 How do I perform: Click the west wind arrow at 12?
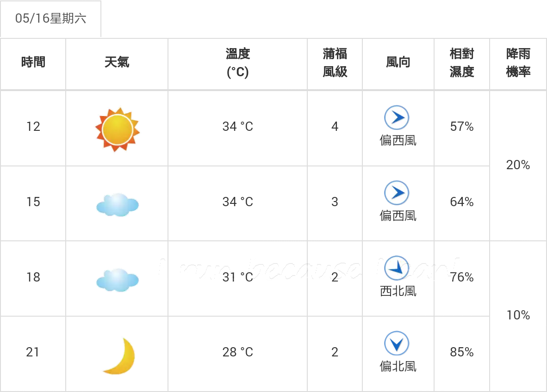[397, 118]
